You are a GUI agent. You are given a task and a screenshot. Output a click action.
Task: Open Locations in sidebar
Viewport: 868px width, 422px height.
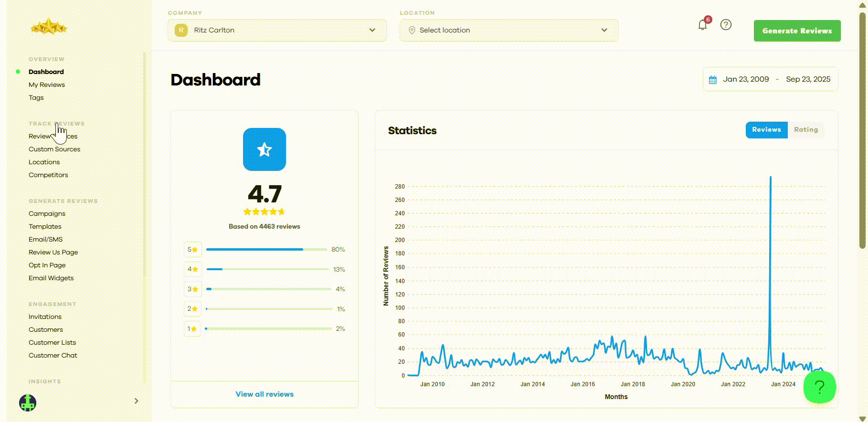(44, 162)
